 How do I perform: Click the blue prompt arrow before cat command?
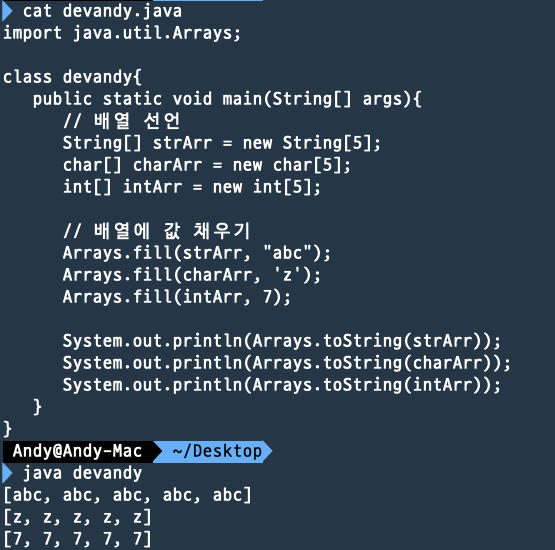click(x=7, y=11)
